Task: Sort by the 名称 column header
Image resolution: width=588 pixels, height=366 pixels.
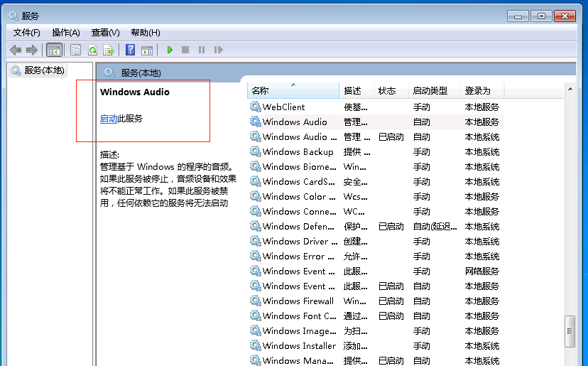Action: [x=261, y=91]
